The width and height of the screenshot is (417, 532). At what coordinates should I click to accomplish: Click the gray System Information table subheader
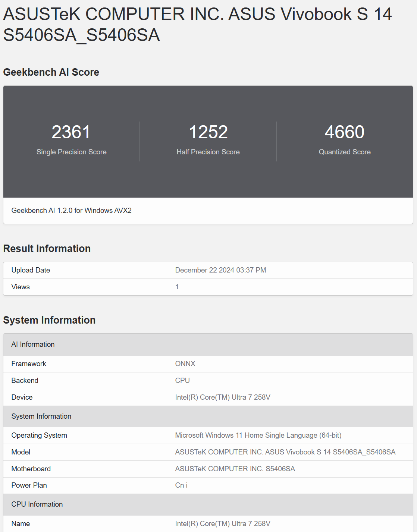pos(208,416)
